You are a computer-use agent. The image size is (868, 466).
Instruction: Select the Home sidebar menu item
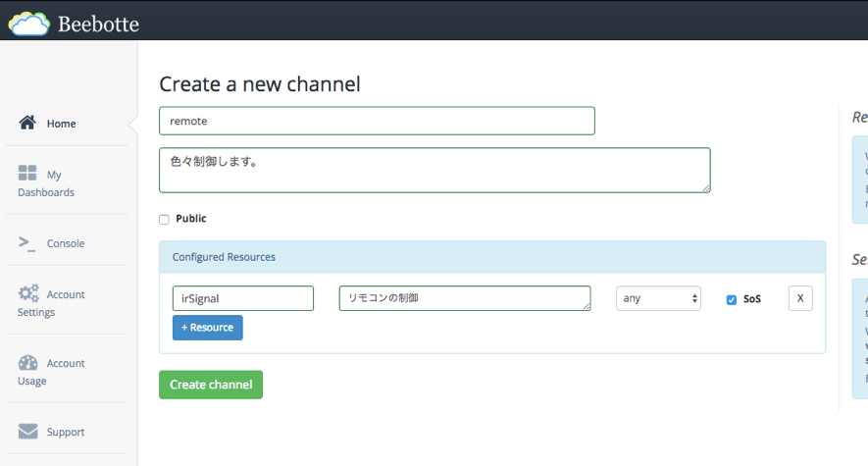(61, 124)
